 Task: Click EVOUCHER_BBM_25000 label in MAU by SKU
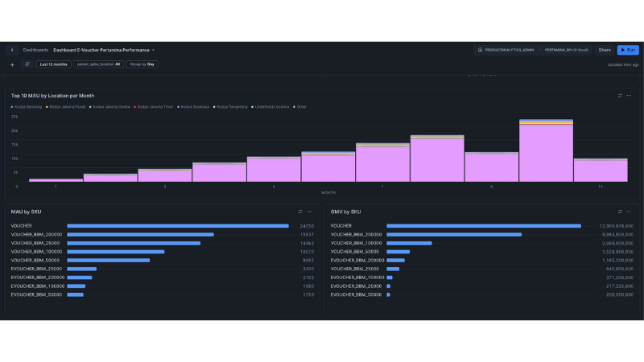[x=36, y=269]
